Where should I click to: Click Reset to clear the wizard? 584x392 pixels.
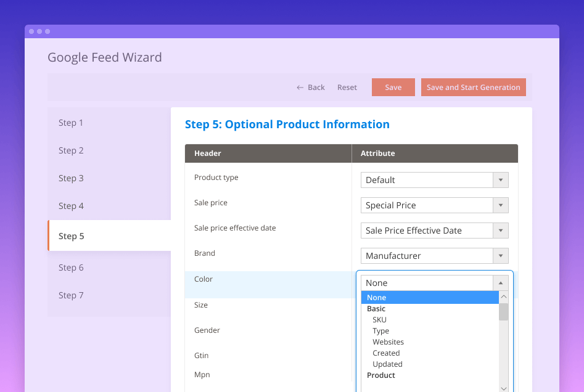[x=347, y=87]
